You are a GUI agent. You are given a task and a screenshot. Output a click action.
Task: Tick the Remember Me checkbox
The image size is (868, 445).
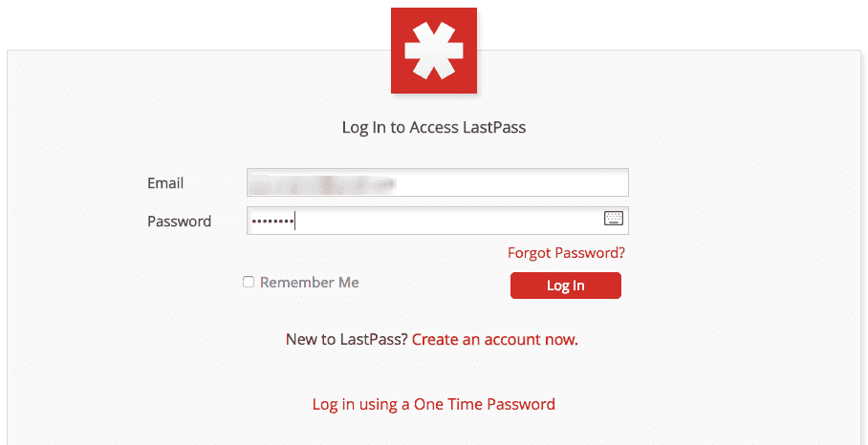pos(249,282)
